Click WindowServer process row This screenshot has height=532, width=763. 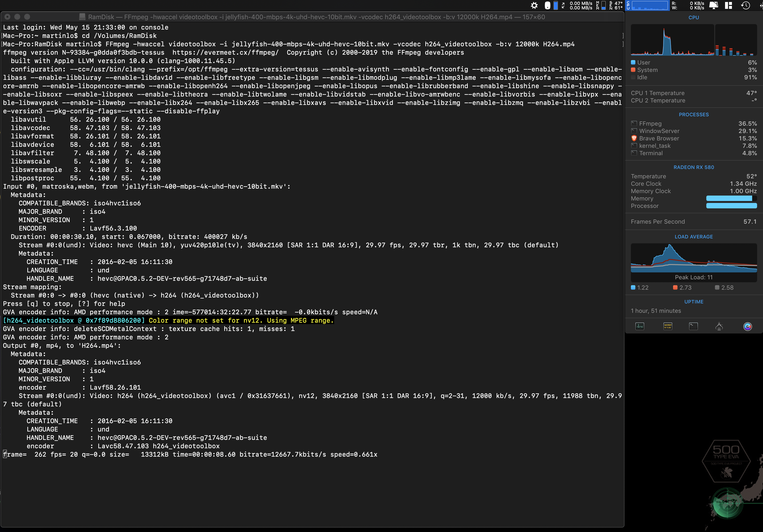tap(694, 131)
